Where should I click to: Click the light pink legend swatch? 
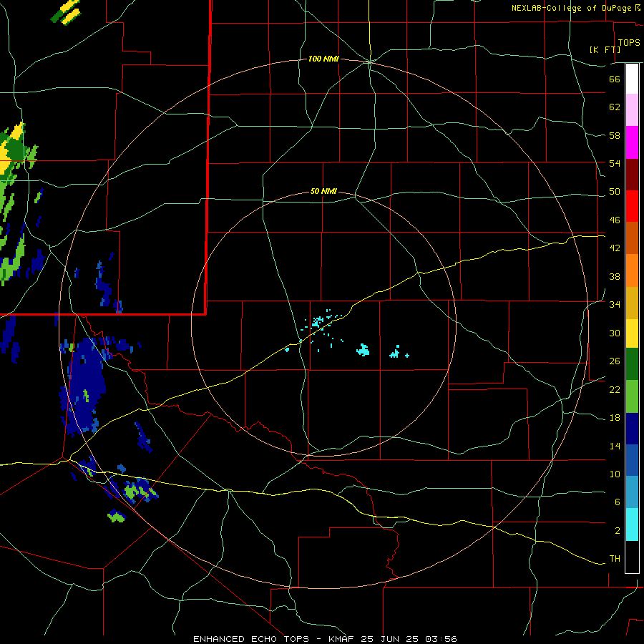(x=632, y=110)
